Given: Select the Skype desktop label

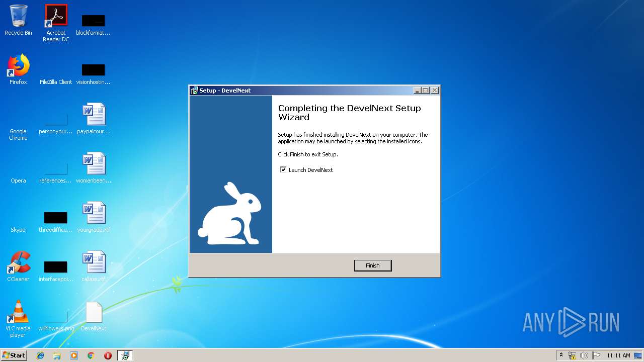Looking at the screenshot, I should (18, 230).
